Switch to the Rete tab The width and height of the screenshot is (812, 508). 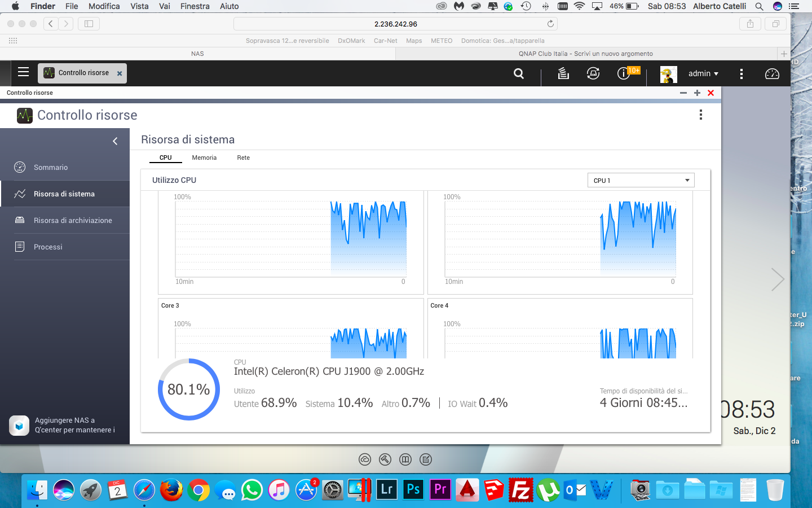[243, 157]
